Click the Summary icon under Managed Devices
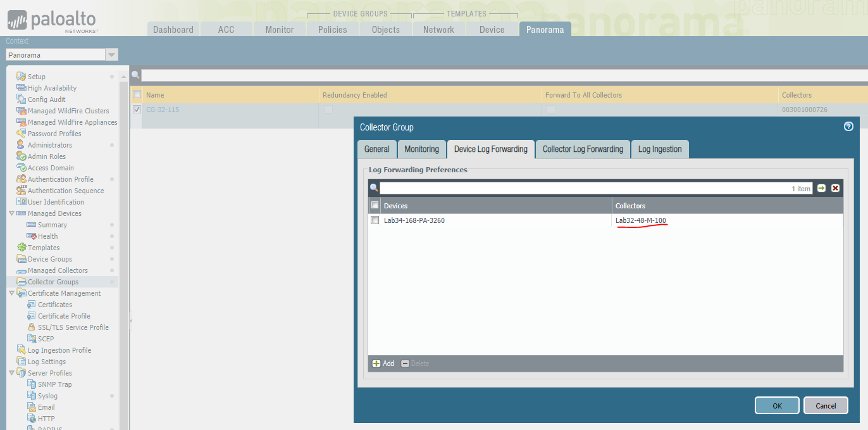 pyautogui.click(x=32, y=225)
